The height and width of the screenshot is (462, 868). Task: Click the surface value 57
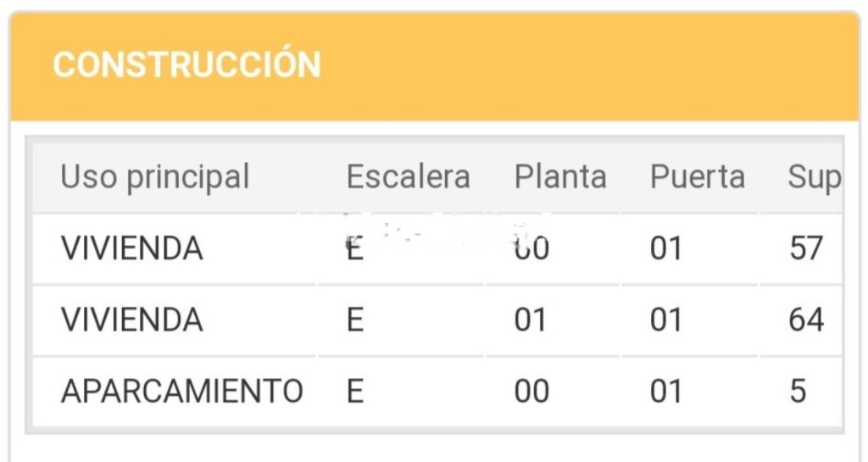pos(806,248)
